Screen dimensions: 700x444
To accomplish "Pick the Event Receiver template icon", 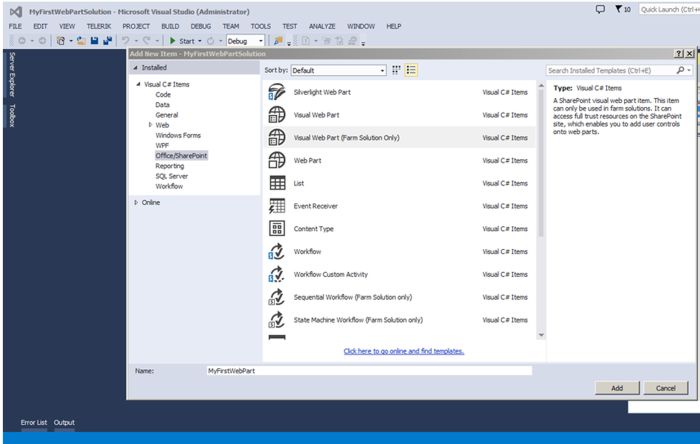I will pyautogui.click(x=278, y=206).
